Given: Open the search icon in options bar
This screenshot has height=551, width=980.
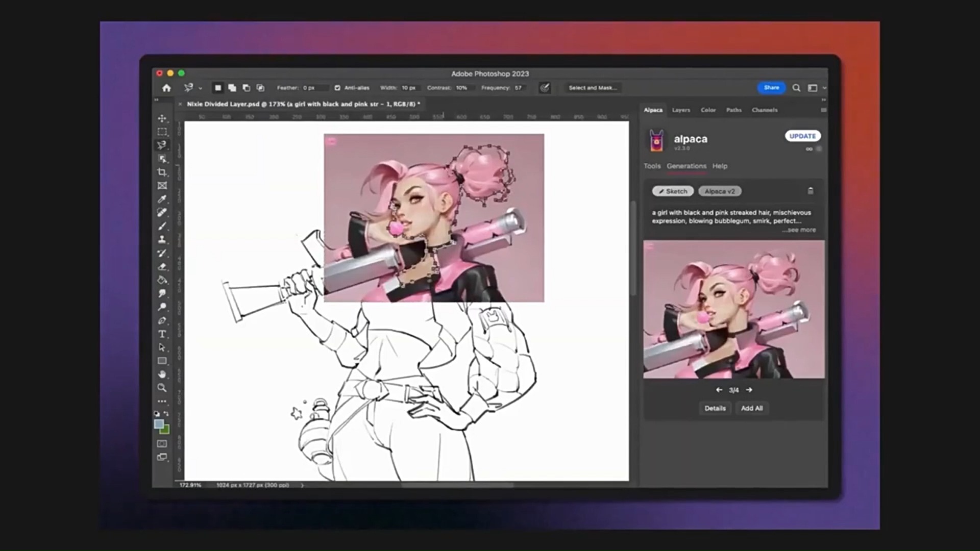Looking at the screenshot, I should [x=796, y=88].
